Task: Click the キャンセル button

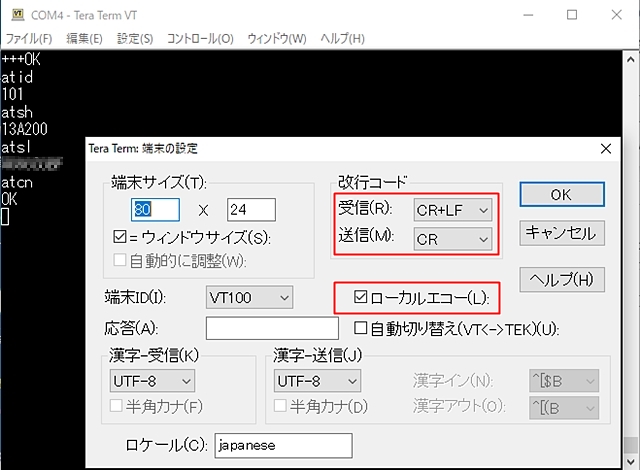Action: tap(561, 233)
